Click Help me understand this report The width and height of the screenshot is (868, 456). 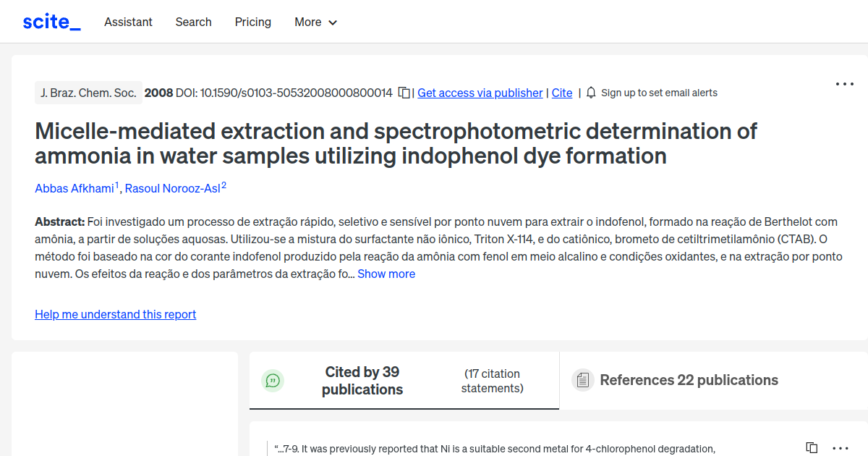point(115,314)
